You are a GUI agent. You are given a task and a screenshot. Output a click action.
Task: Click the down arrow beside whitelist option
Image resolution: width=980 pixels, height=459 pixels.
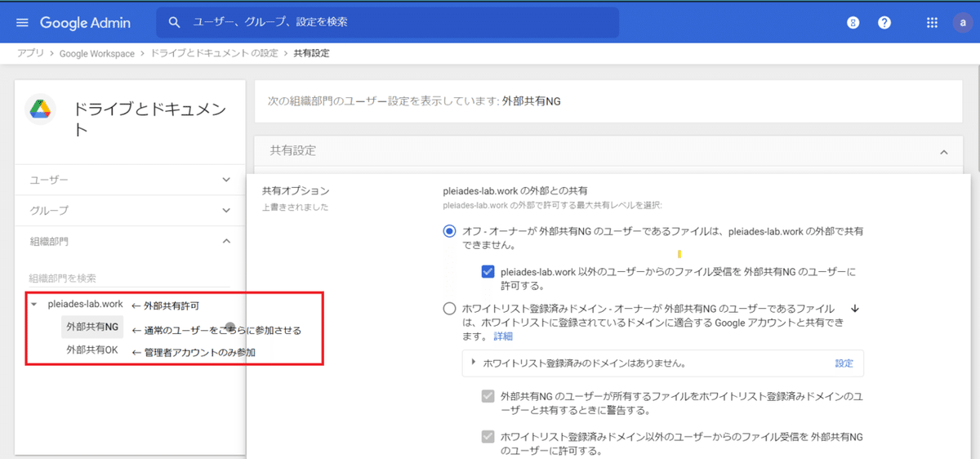[855, 309]
